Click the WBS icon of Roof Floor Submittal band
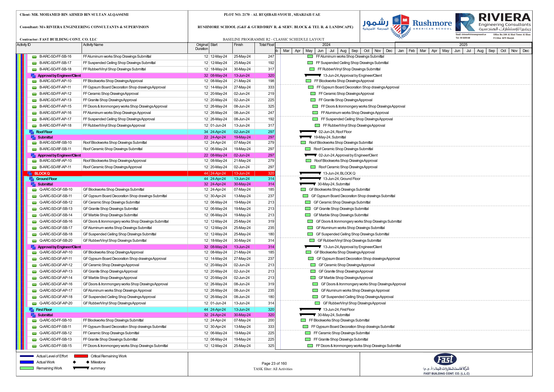The height and width of the screenshot is (392, 554). click(33, 137)
